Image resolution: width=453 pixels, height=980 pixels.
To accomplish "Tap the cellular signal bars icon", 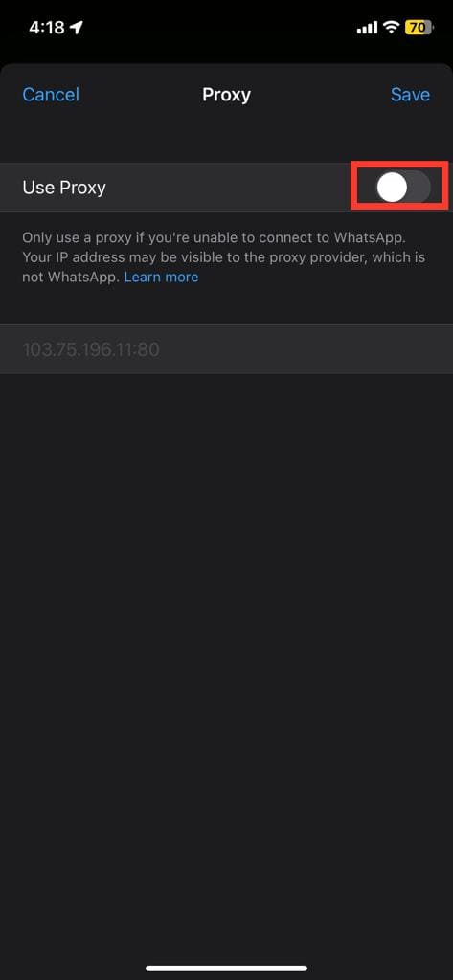I will pos(367,28).
